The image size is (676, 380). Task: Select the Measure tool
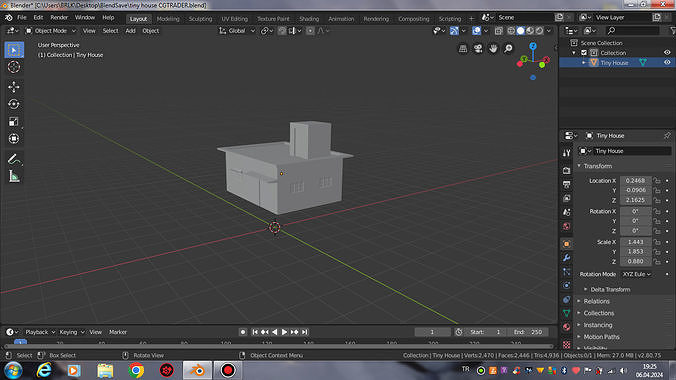coord(14,176)
